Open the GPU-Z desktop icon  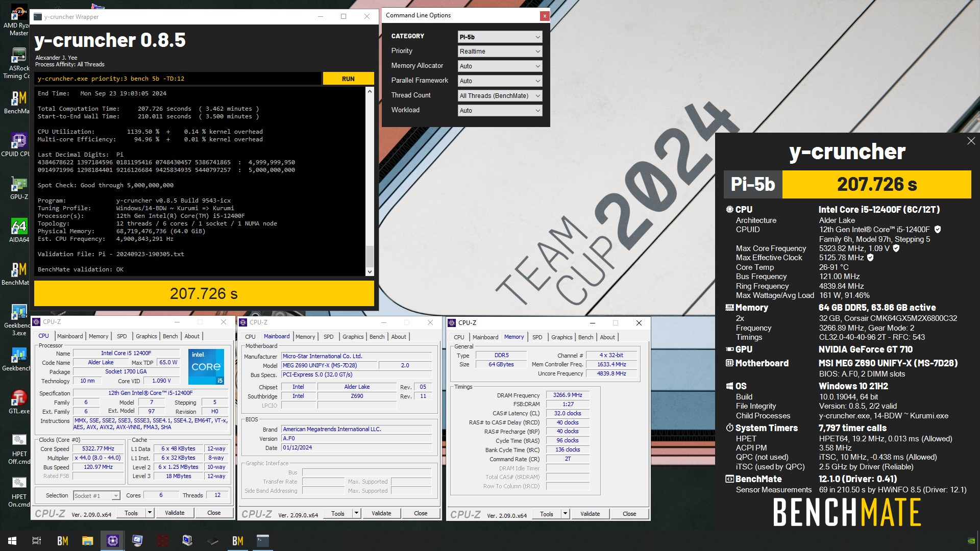pyautogui.click(x=18, y=188)
